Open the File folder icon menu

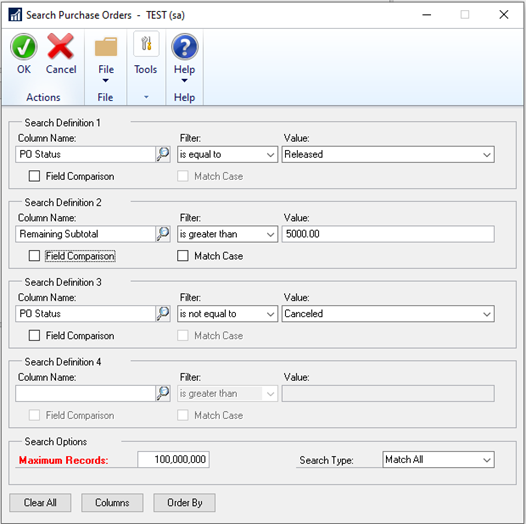(106, 47)
